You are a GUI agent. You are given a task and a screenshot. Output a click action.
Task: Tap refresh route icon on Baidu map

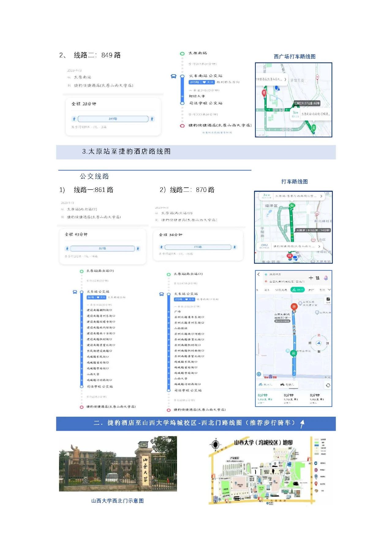(x=328, y=385)
